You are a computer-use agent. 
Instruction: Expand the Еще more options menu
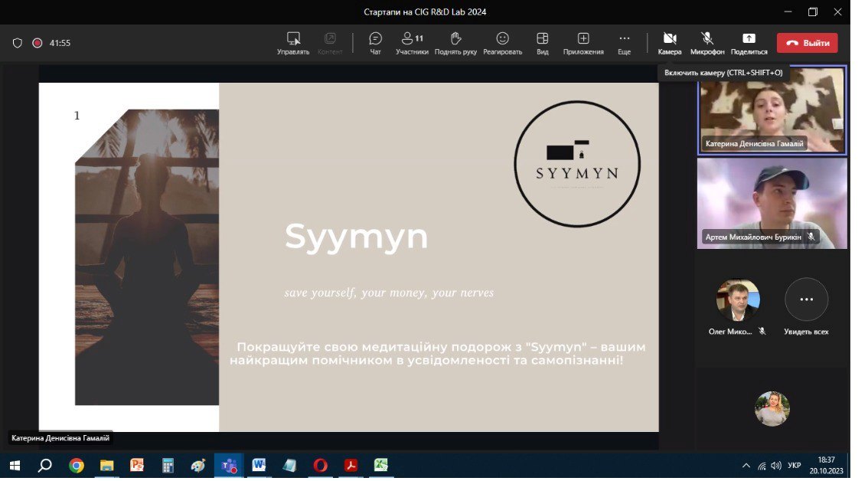coord(624,43)
